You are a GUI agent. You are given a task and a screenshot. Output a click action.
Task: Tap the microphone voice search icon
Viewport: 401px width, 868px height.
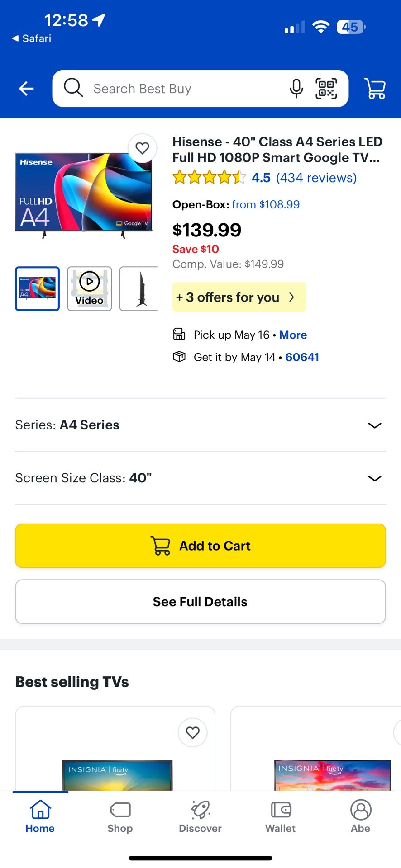click(x=296, y=89)
